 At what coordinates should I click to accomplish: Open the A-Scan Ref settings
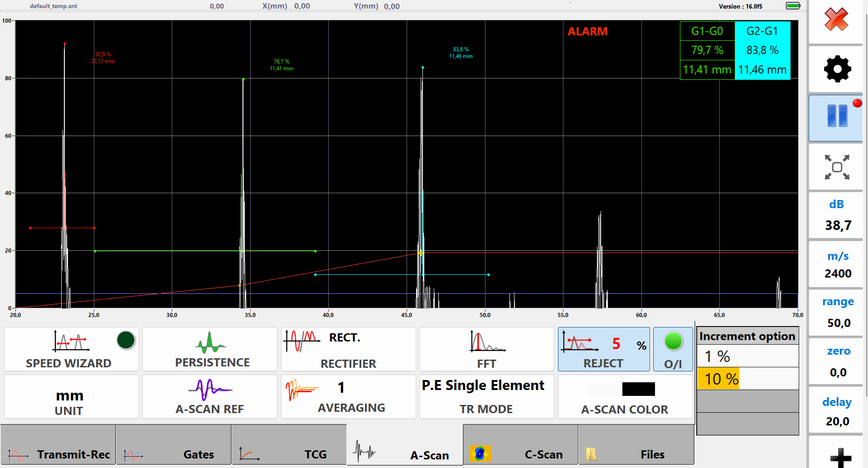click(x=209, y=396)
